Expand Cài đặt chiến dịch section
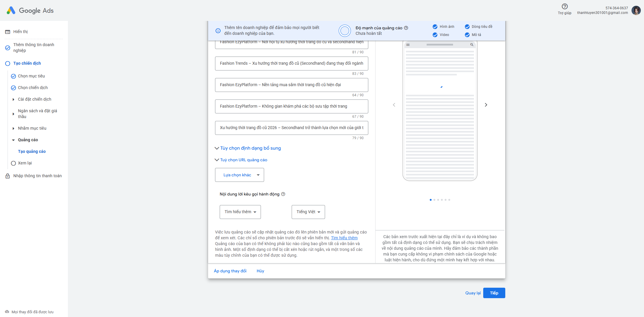The image size is (644, 317). (13, 99)
